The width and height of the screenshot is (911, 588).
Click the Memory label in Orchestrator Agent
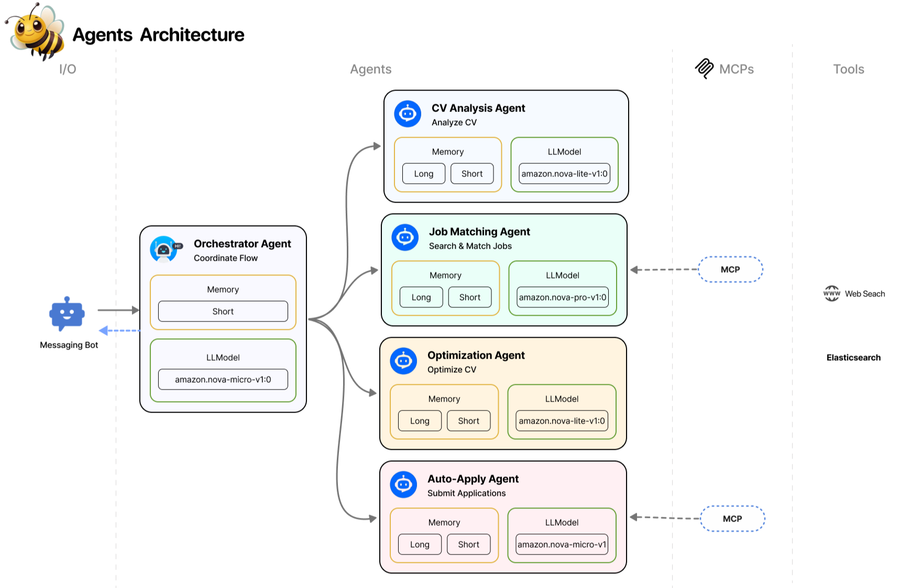click(223, 290)
